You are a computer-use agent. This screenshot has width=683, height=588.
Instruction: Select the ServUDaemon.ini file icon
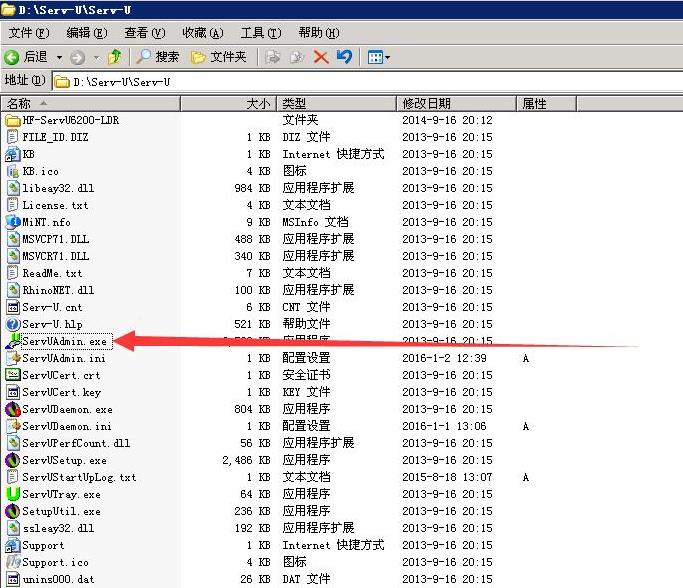[x=13, y=426]
